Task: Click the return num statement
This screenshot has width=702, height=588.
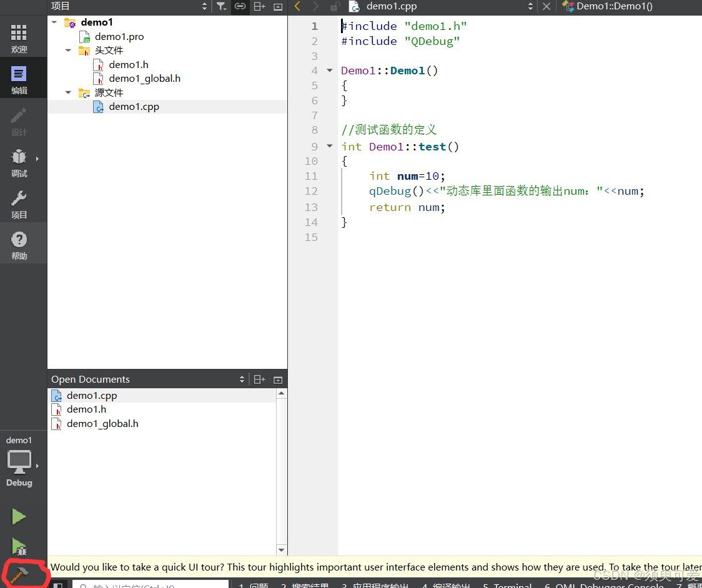Action: pyautogui.click(x=407, y=207)
